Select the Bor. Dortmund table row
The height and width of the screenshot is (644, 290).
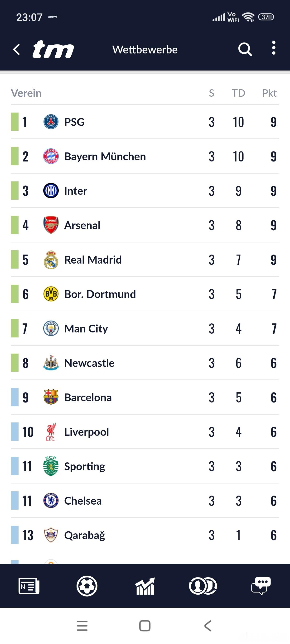point(145,294)
